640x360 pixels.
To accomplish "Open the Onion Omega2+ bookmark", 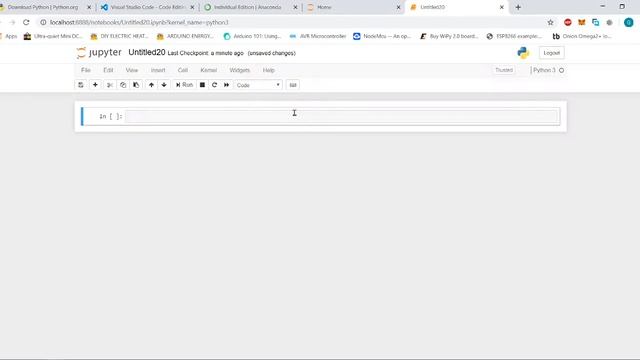I will pos(582,36).
